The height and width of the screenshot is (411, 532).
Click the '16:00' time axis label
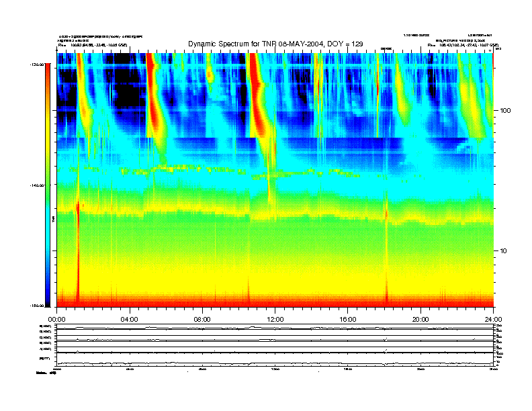348,320
